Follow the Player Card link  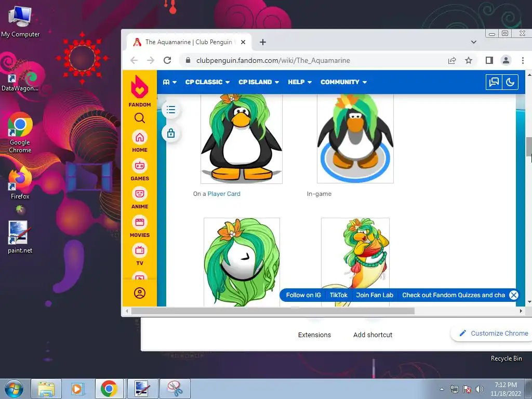(x=223, y=194)
